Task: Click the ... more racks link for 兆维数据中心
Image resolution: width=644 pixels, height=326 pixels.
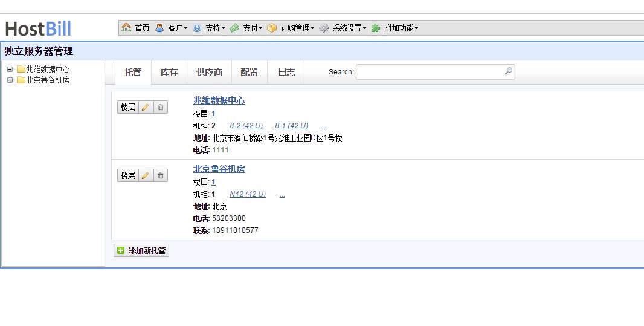Action: pyautogui.click(x=324, y=126)
